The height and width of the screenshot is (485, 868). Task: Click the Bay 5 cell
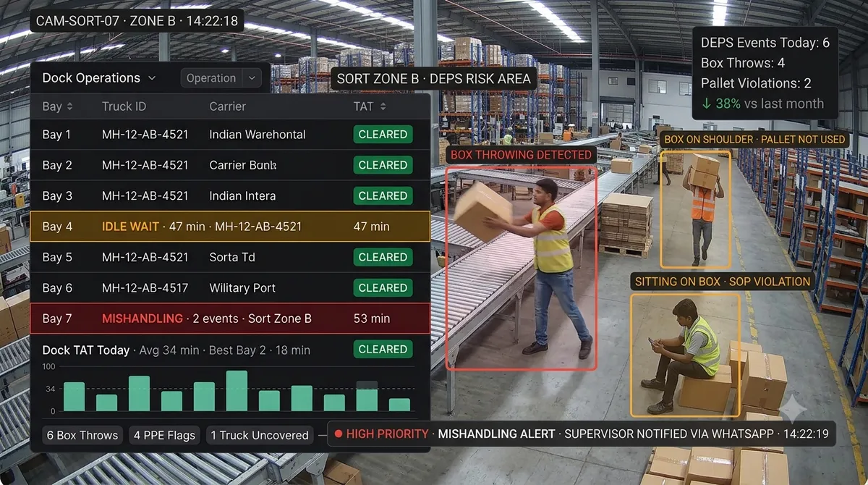(x=57, y=257)
